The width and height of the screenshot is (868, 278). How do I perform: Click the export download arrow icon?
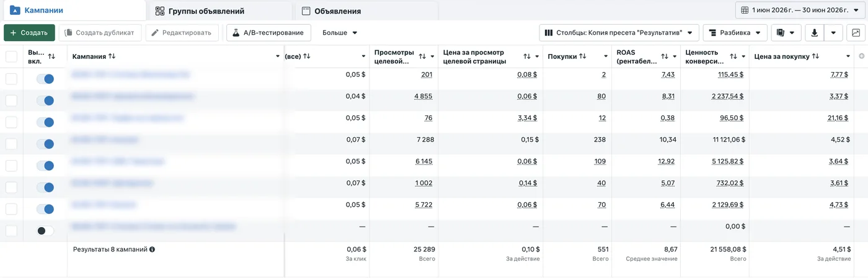tap(815, 33)
